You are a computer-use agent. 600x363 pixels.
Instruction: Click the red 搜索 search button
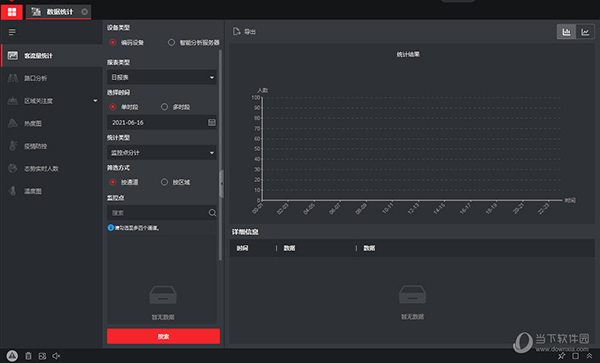[163, 336]
